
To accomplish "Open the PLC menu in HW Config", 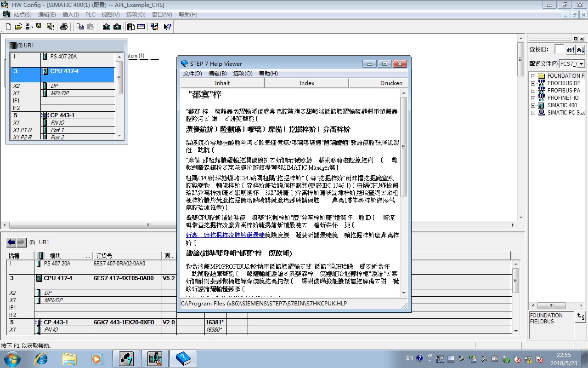I will (x=90, y=15).
